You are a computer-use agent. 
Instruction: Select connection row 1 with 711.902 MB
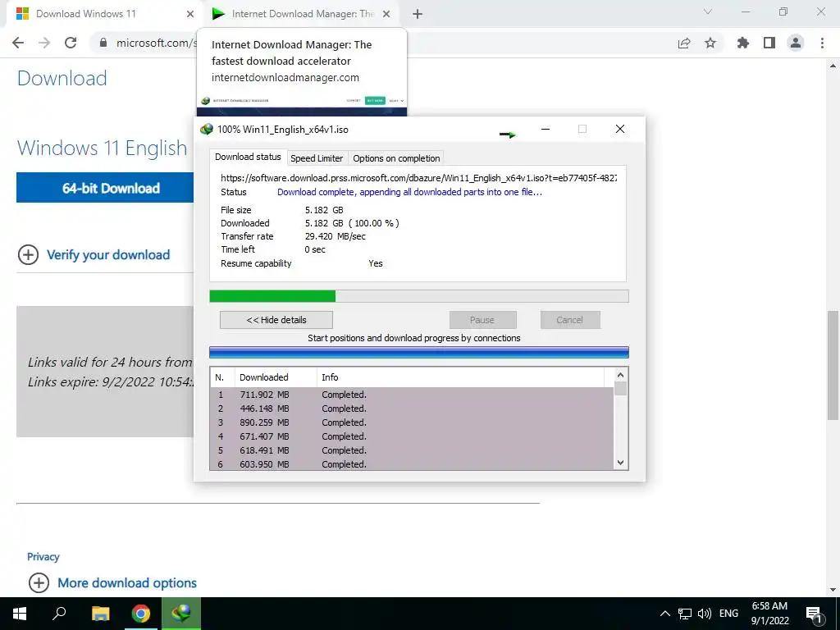(412, 395)
